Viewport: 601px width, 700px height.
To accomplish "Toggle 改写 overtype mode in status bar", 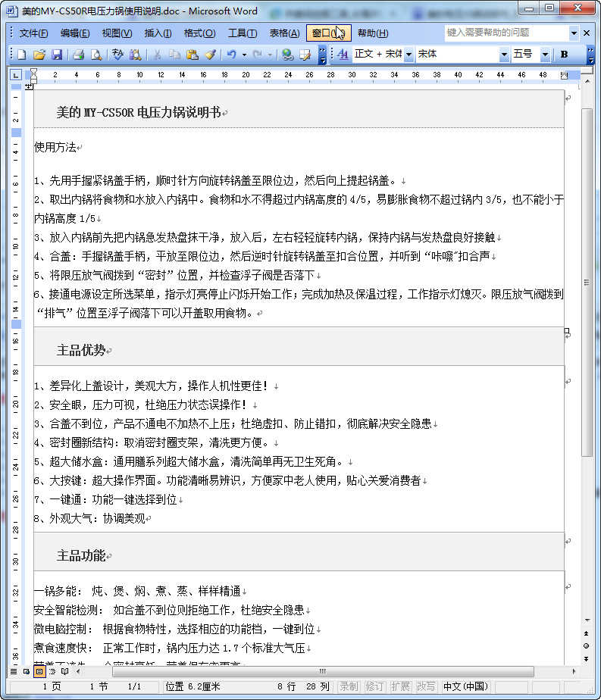I will [x=426, y=686].
